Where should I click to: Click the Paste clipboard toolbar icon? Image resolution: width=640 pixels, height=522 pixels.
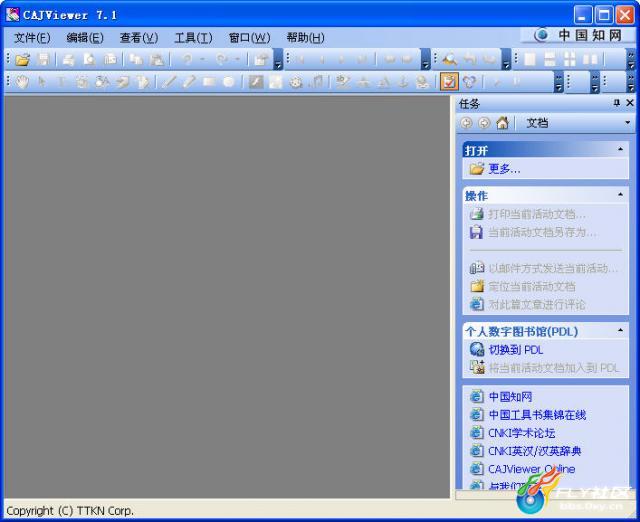point(157,60)
